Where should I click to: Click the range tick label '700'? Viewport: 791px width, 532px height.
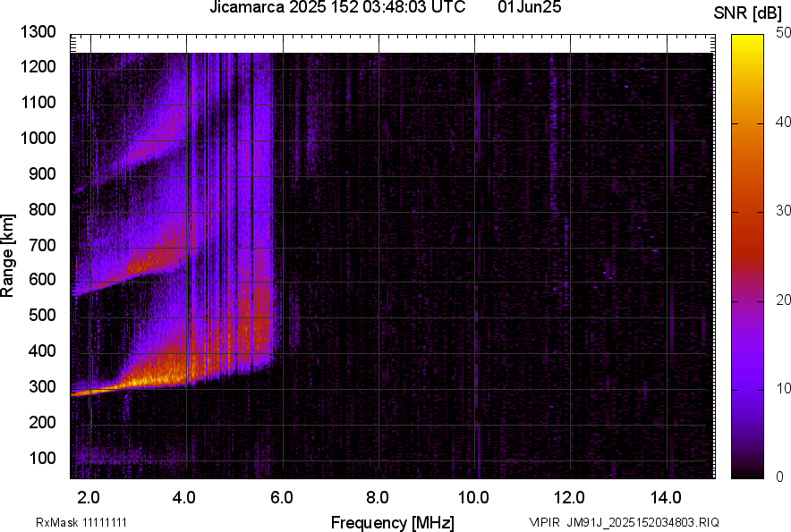(42, 245)
